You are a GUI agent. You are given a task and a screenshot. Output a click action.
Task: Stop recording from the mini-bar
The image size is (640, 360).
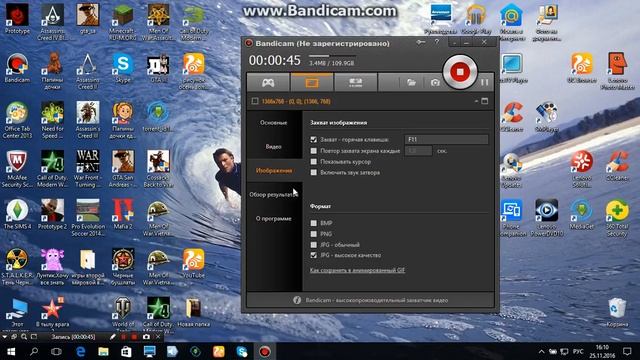pos(134,337)
